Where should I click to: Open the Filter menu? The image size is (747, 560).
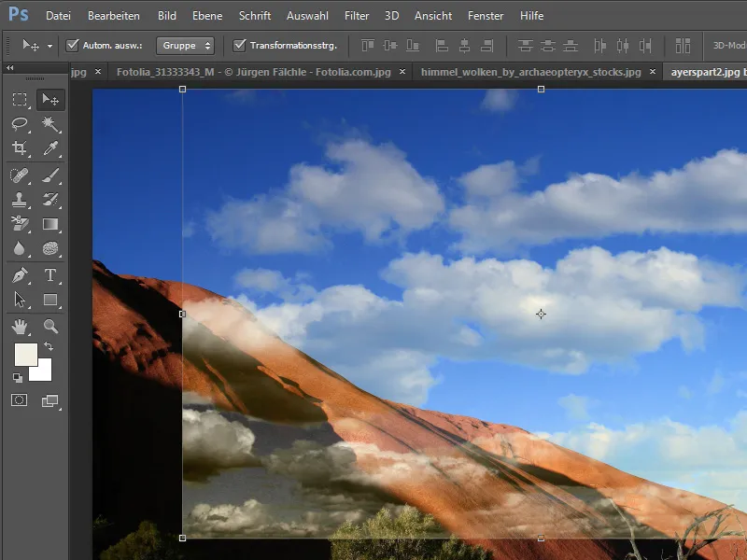(x=357, y=16)
